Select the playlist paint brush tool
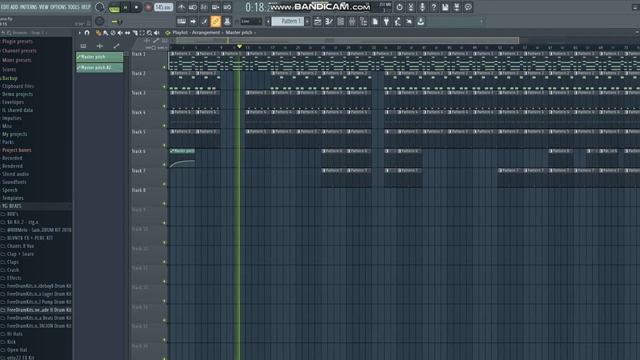The image size is (640, 360). 105,33
